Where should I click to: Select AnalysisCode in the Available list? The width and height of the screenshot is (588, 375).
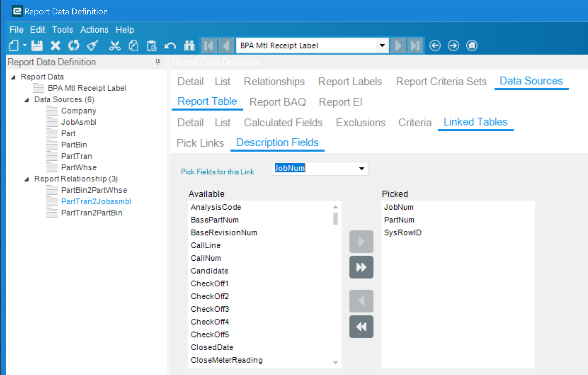216,207
